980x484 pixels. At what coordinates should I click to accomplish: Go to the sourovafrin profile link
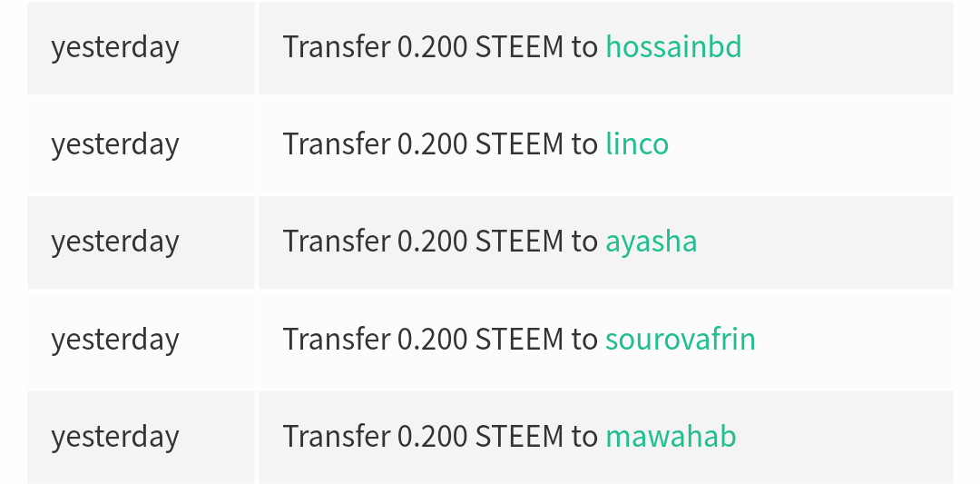pos(680,339)
